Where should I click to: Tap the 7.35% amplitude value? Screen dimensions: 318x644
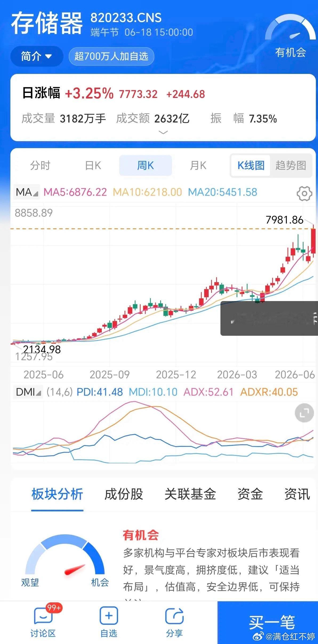coord(263,119)
